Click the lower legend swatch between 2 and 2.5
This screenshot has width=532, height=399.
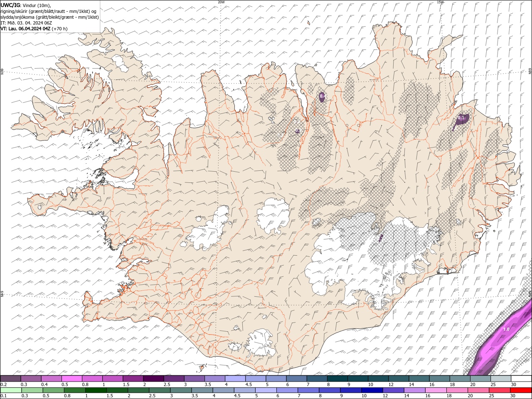click(138, 390)
